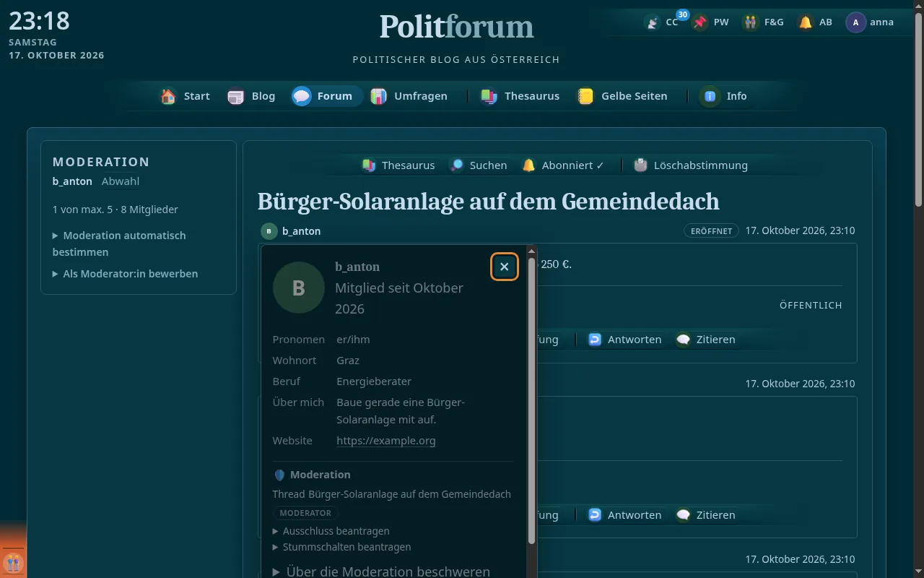
Task: Click the house icon for Start
Action: pyautogui.click(x=168, y=96)
